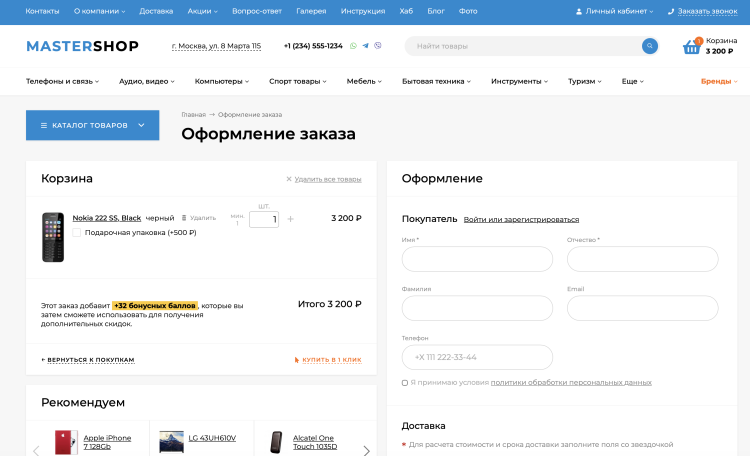Click the +32 бонусных баллов highlight
Screen dimensions: 750x456
(x=155, y=305)
